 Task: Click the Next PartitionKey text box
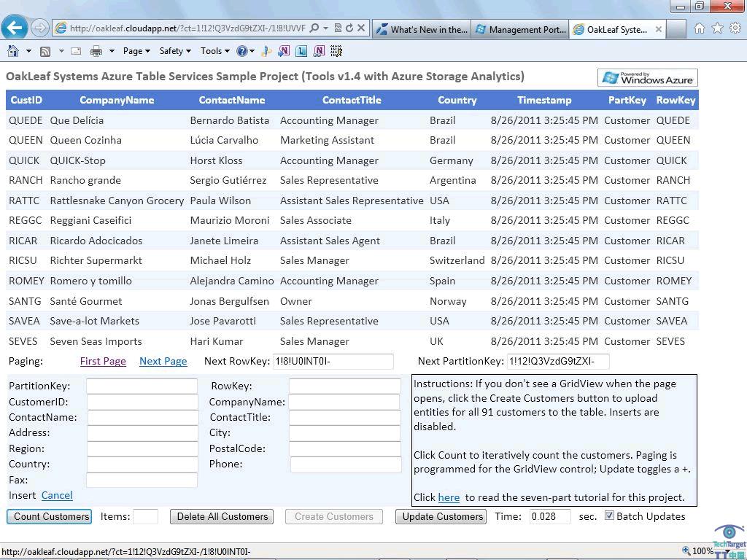pyautogui.click(x=558, y=362)
